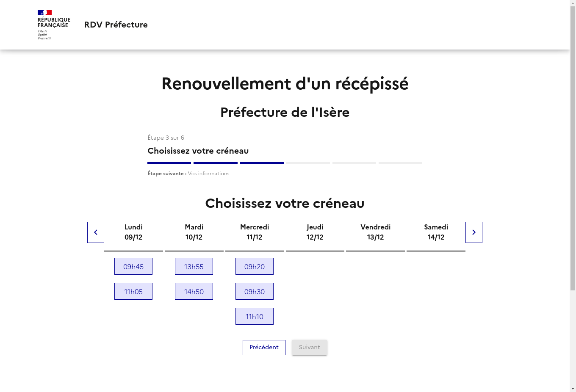Click the Jeudi 12/12 column header

315,232
